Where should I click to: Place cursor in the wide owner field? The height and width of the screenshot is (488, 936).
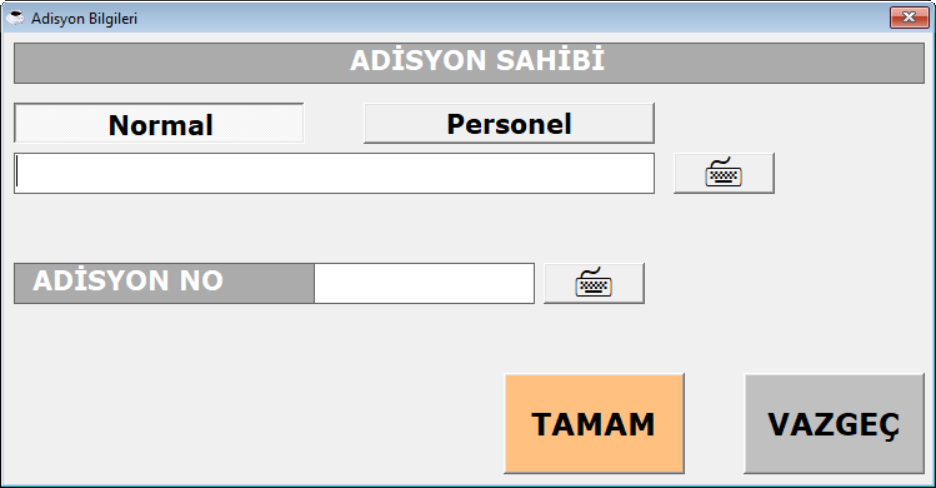[x=334, y=173]
